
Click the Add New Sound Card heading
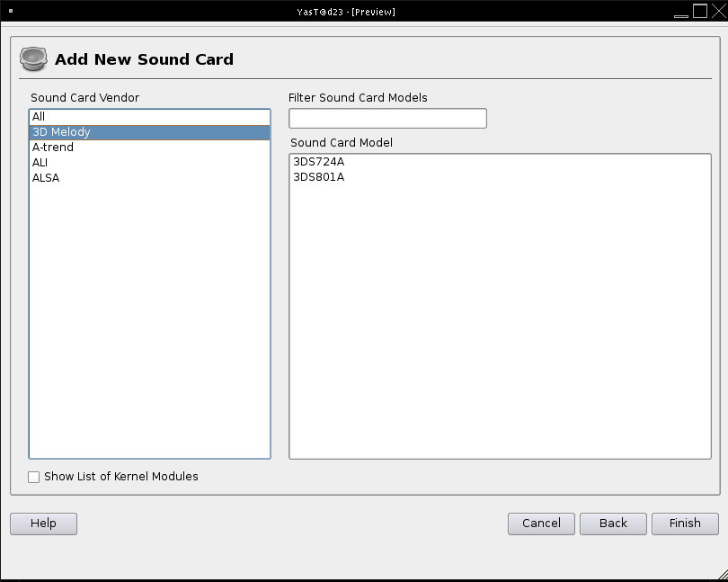[144, 59]
